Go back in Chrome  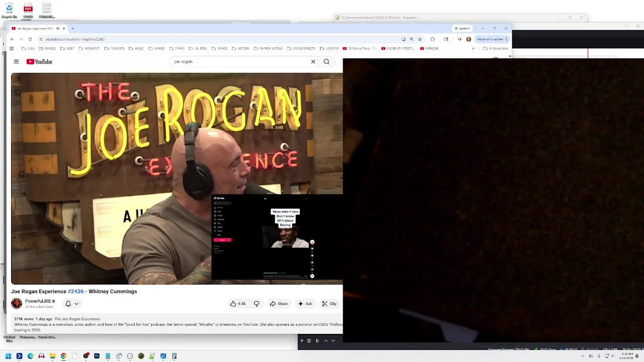(12, 39)
